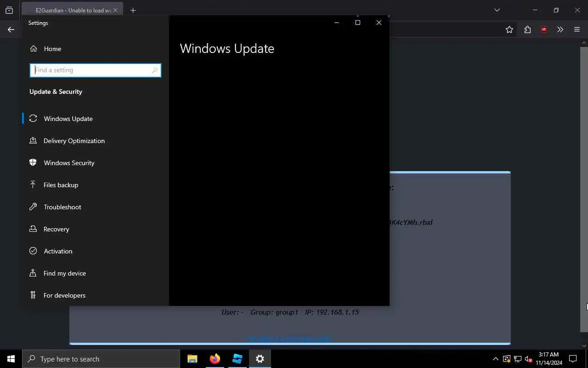Click the Windows Update tray status icon

tap(506, 359)
